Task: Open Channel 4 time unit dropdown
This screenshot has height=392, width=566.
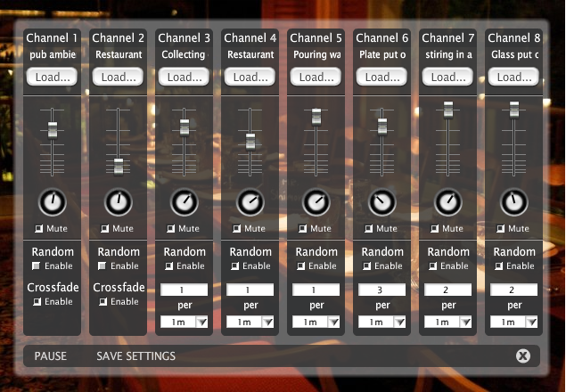Action: click(250, 322)
